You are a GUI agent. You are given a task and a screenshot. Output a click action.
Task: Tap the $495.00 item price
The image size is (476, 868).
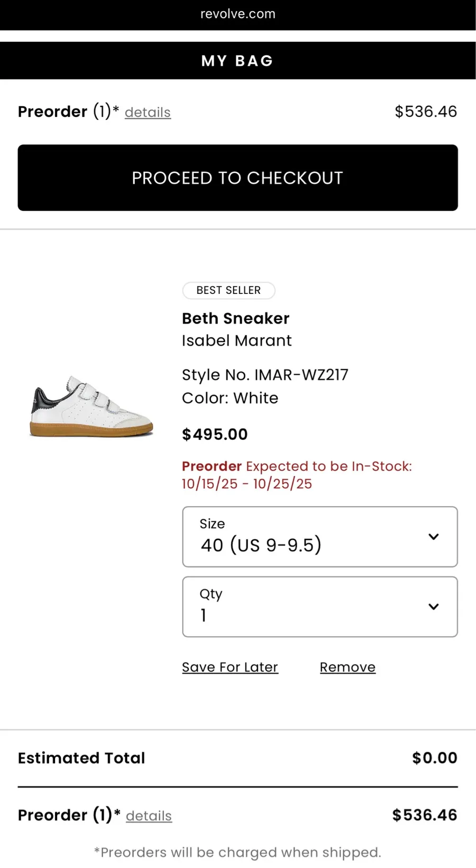(x=215, y=435)
